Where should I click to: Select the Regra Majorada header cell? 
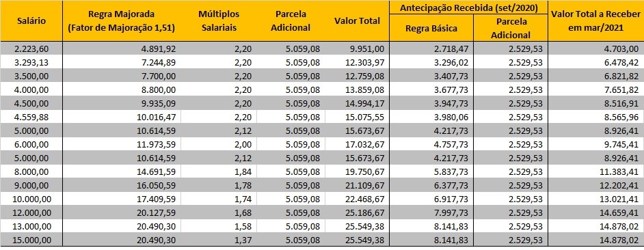pos(122,21)
